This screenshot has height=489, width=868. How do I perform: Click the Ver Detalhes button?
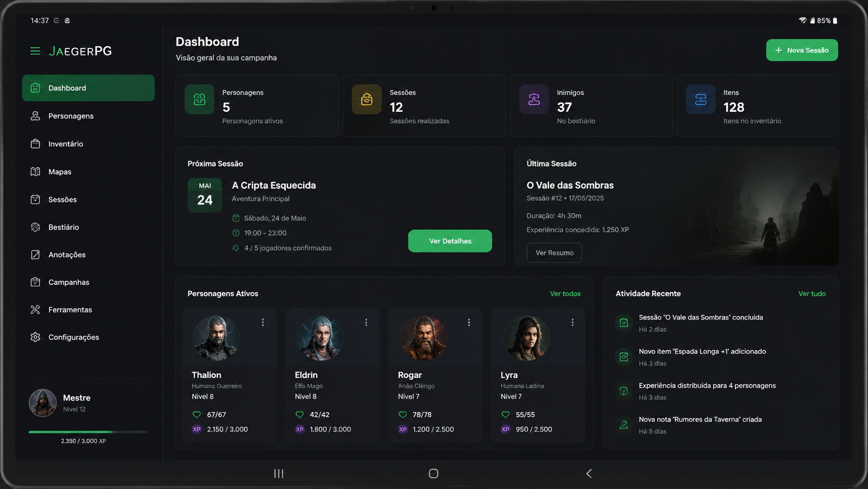(x=450, y=241)
